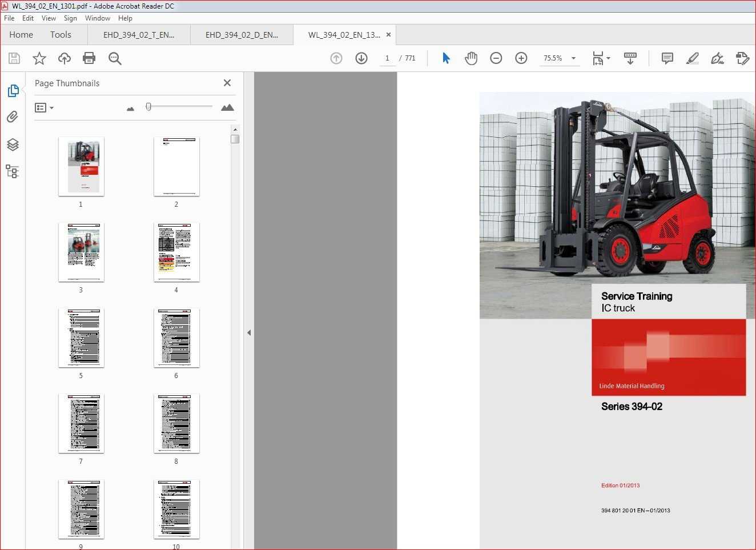Open the Edit menu
Screen dimensions: 756x550
(x=28, y=18)
